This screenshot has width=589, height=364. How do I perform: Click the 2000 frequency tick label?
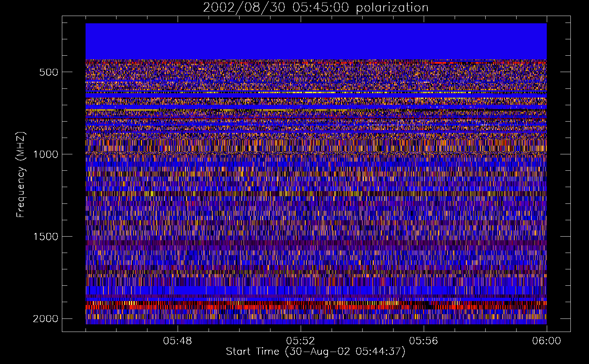coord(46,319)
